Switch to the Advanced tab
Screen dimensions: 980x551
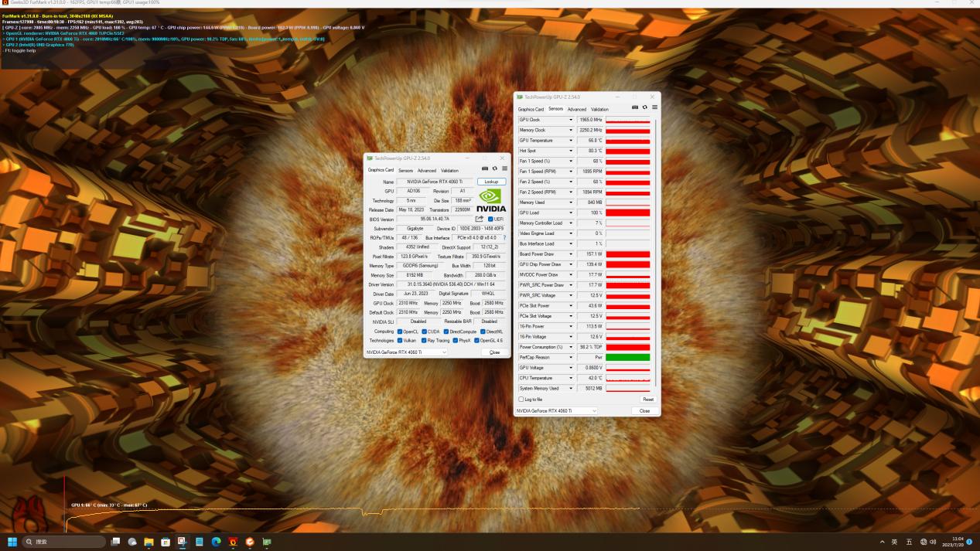426,170
